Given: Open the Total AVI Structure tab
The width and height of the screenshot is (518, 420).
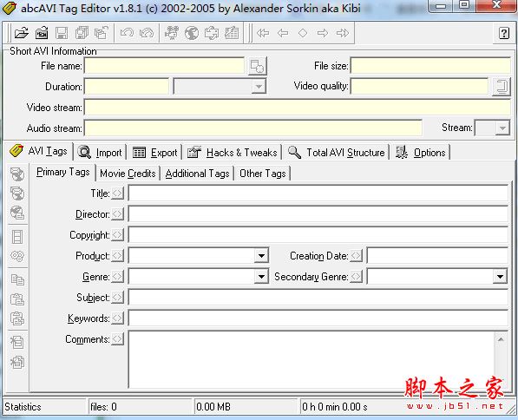Looking at the screenshot, I should click(337, 153).
